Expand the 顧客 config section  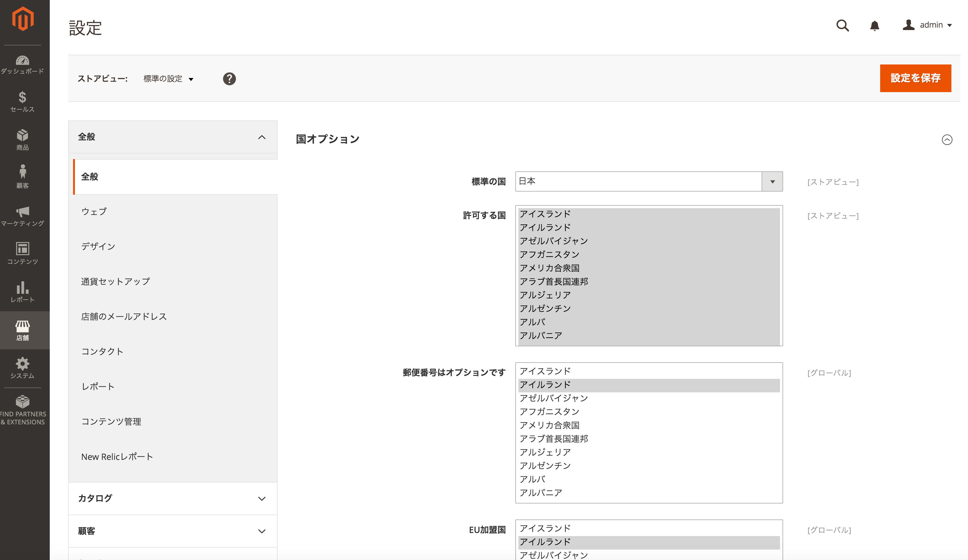[173, 531]
